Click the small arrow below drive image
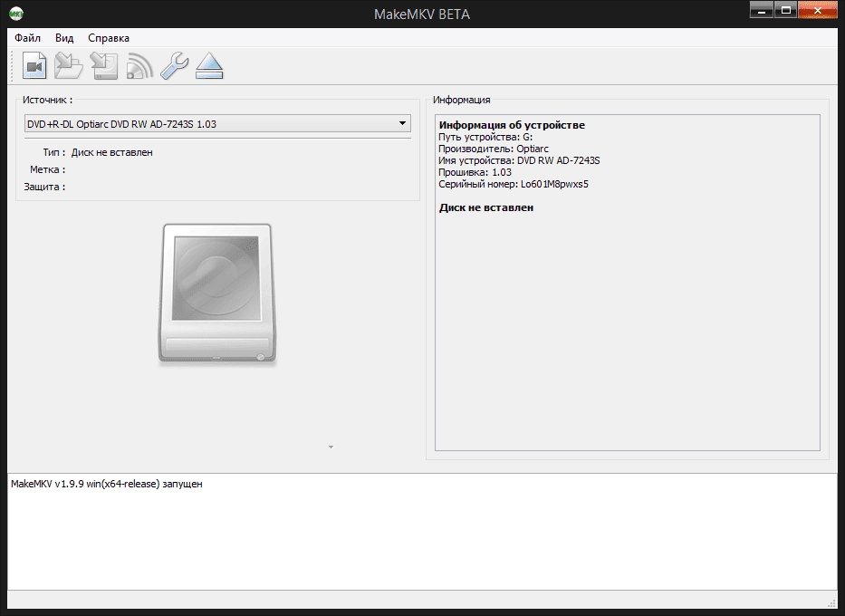 click(x=331, y=447)
